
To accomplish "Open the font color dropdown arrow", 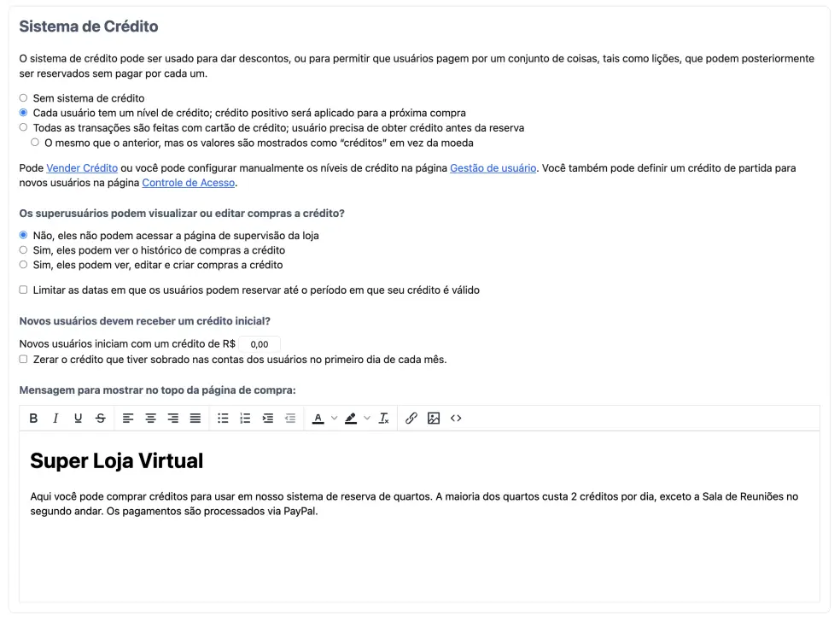I will (x=335, y=419).
